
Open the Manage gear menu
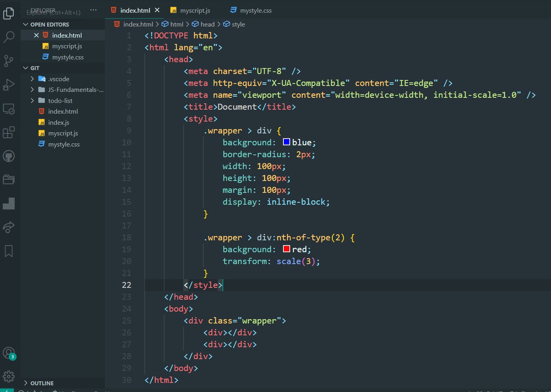pos(9,376)
